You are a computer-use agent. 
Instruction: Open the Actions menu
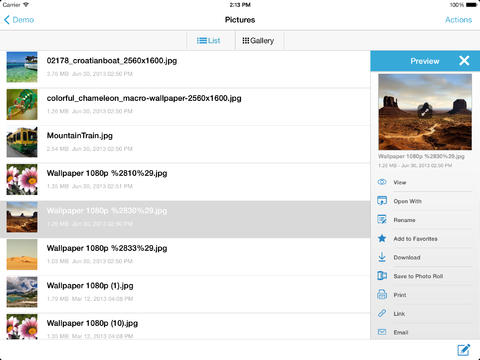(458, 20)
